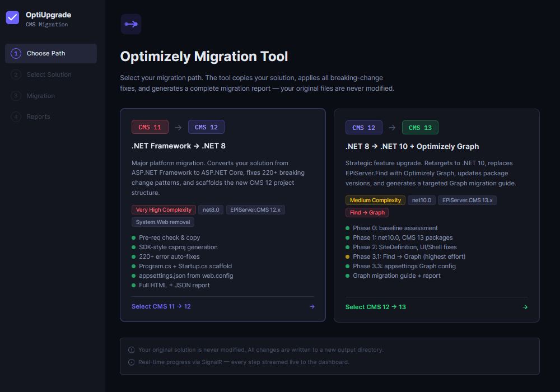Screen dimensions: 560x392
Task: Click the info icon next to the output directory note
Action: click(x=130, y=349)
